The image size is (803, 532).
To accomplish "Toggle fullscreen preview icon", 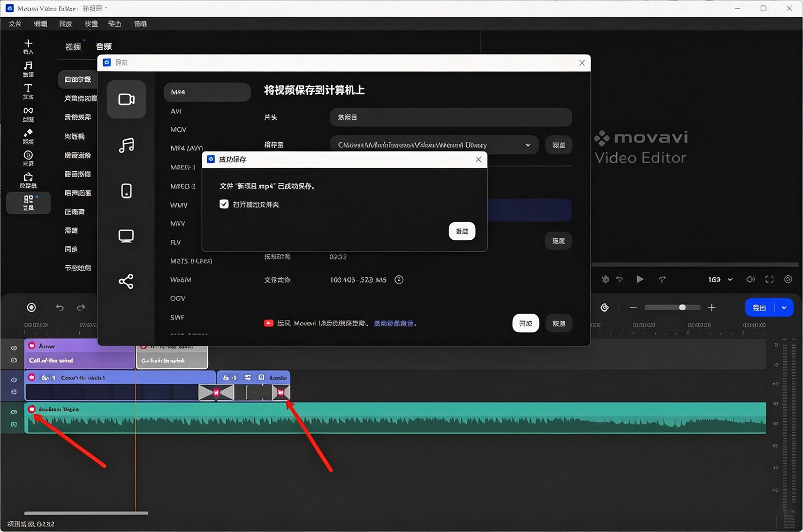I will click(769, 279).
